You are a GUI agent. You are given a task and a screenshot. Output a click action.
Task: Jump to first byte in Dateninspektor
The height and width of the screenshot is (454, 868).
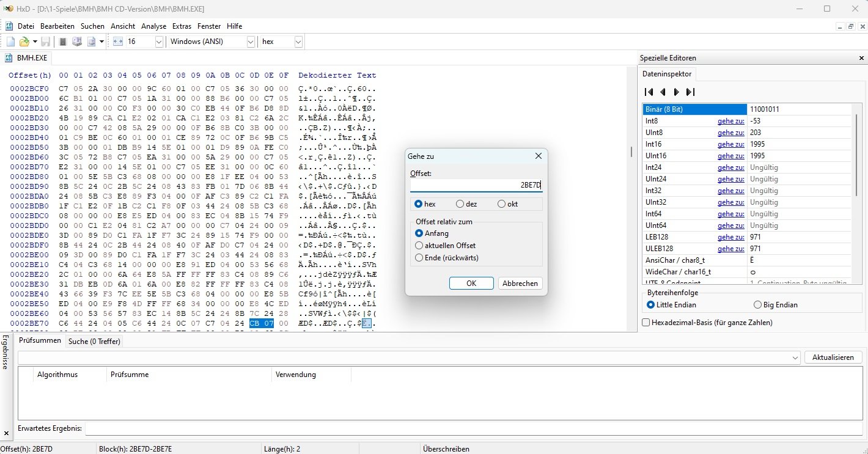click(649, 92)
